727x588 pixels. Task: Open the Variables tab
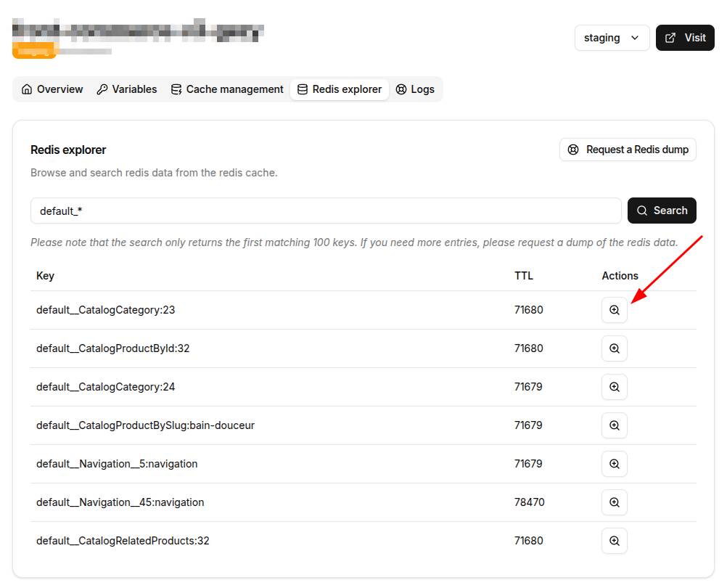(127, 89)
